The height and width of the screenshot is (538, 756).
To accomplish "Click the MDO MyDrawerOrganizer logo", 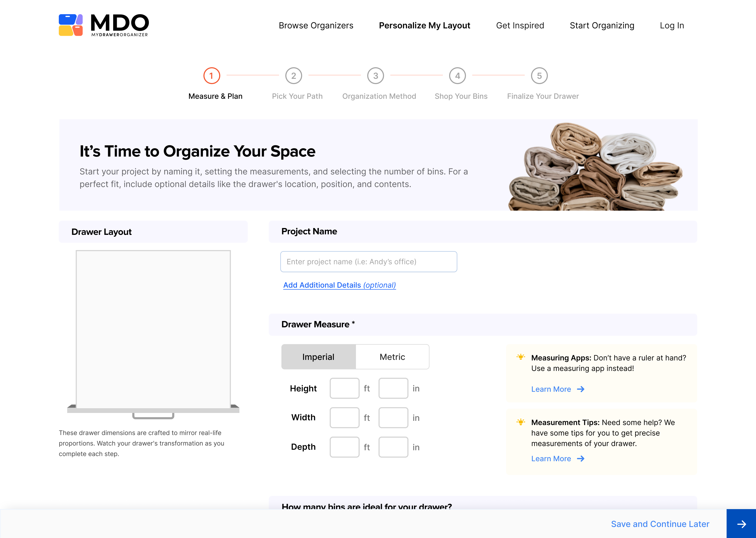I will (x=104, y=25).
